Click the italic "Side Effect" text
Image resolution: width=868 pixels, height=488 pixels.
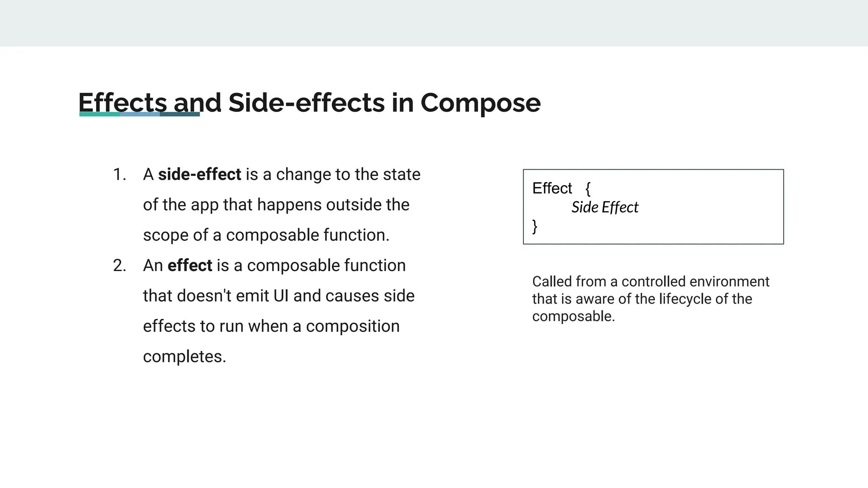[x=604, y=208]
